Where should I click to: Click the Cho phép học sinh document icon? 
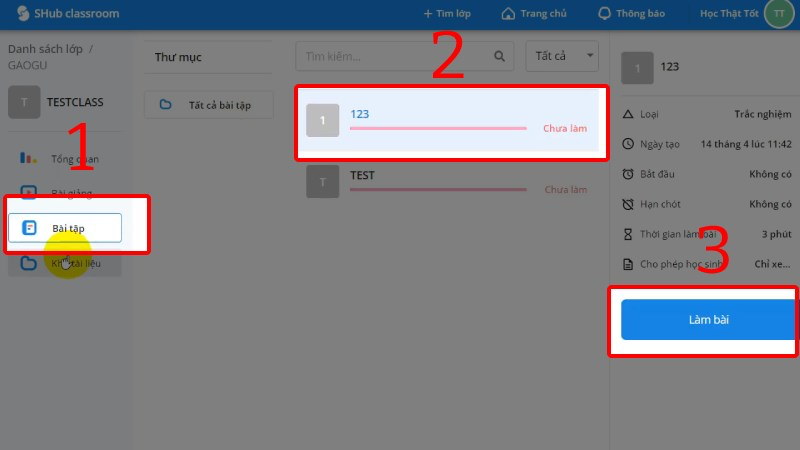click(x=628, y=264)
